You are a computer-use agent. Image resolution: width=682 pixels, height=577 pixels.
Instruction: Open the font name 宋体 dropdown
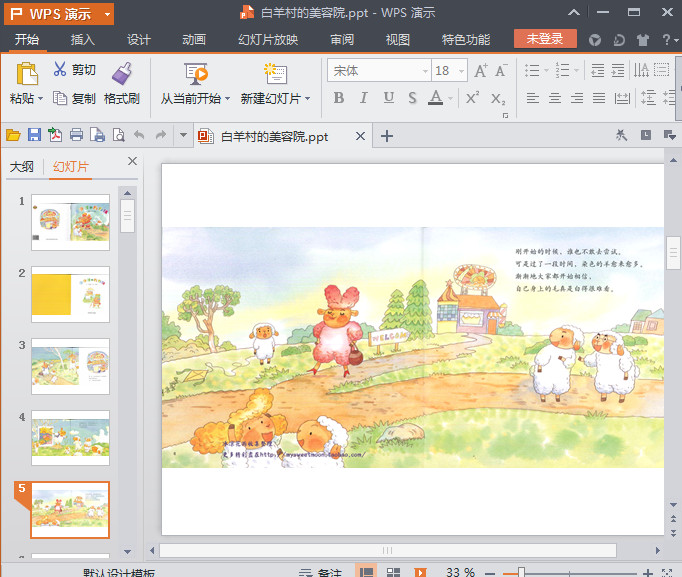click(x=423, y=70)
